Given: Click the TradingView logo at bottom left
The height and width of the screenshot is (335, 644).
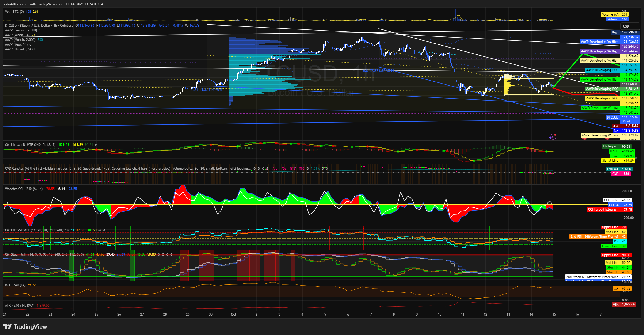Looking at the screenshot, I should tap(25, 327).
